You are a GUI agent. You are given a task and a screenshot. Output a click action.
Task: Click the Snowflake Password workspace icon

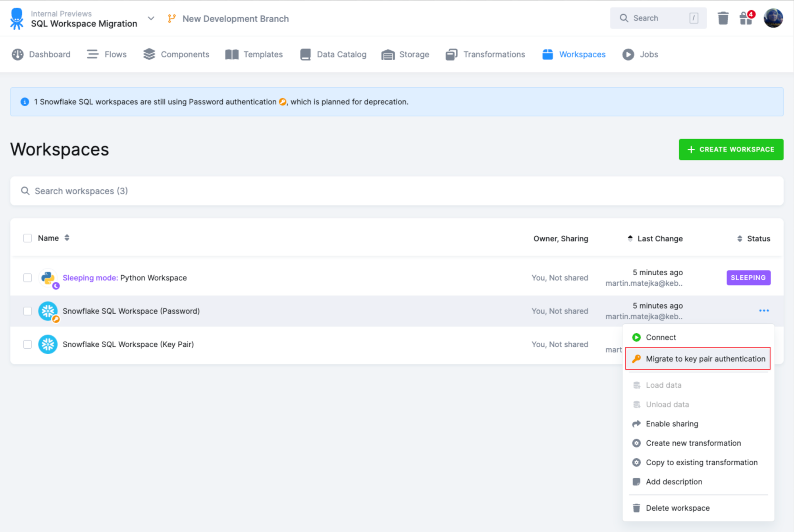48,311
